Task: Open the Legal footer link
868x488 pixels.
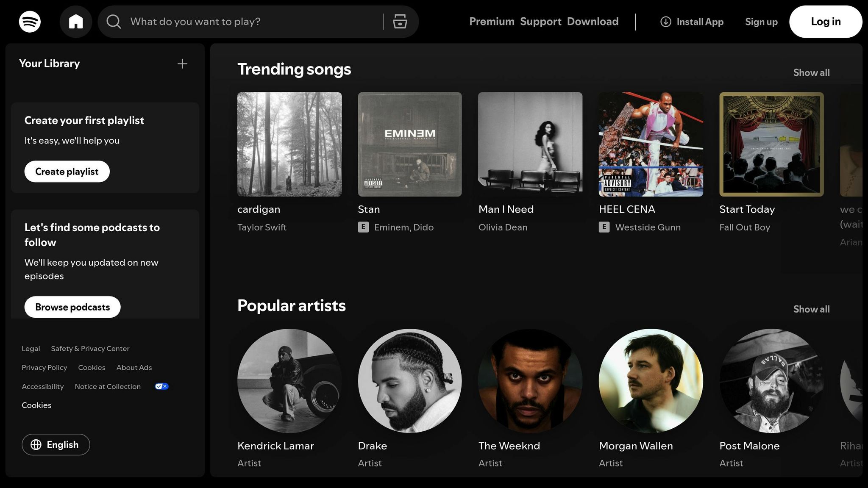Action: [31, 349]
